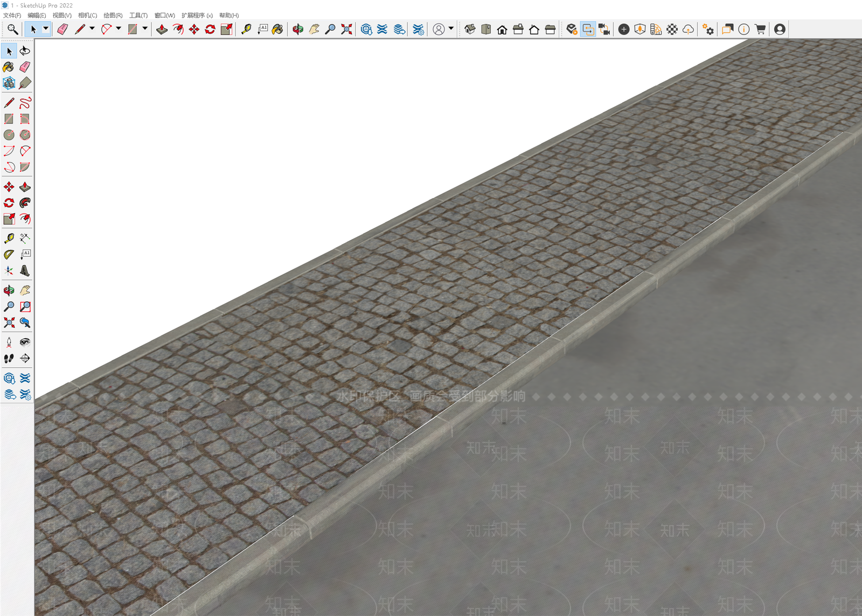Open the 编辑(E) menu
The height and width of the screenshot is (616, 862).
37,16
